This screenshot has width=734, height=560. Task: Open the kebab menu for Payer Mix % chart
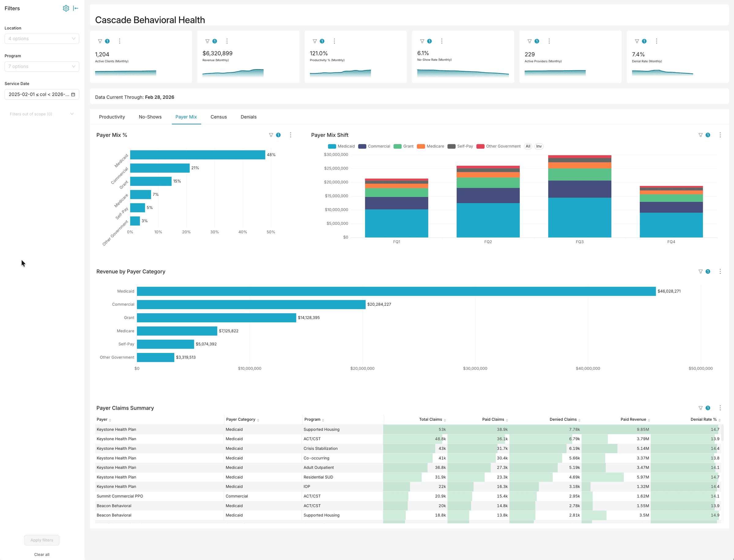(x=291, y=135)
